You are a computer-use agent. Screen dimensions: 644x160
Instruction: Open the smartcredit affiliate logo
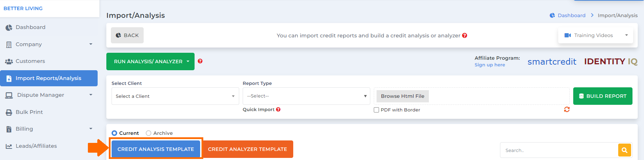552,61
